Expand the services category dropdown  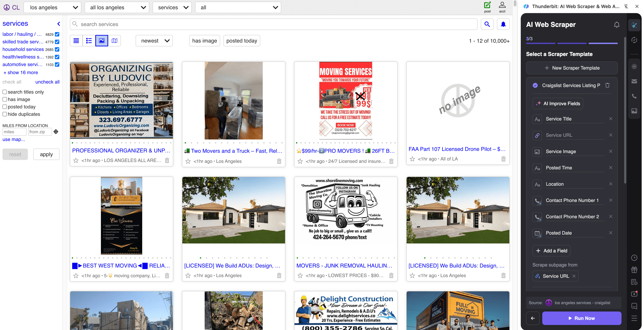172,7
